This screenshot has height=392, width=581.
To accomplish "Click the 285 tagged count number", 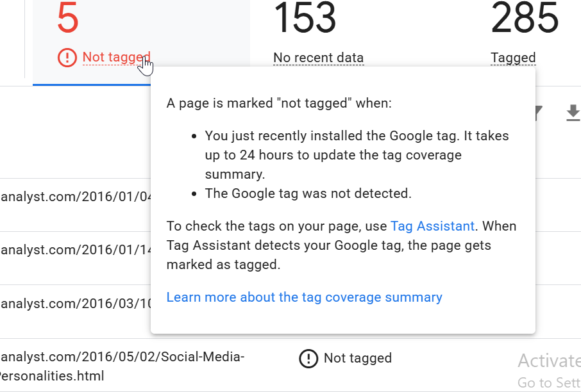I will coord(525,18).
